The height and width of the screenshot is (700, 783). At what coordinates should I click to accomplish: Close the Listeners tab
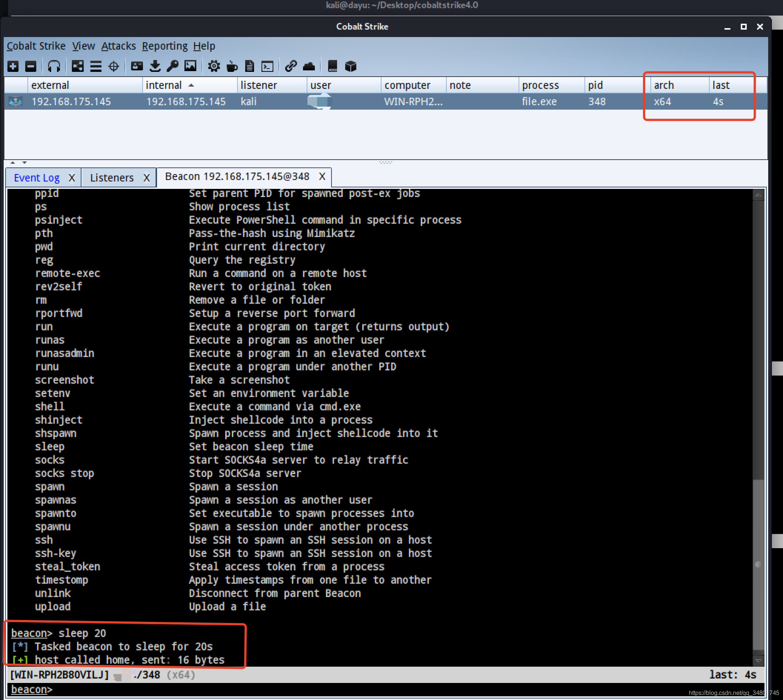click(x=147, y=178)
